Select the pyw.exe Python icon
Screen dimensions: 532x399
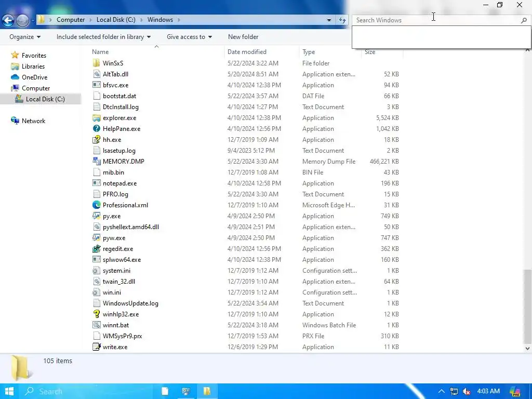[x=96, y=237]
